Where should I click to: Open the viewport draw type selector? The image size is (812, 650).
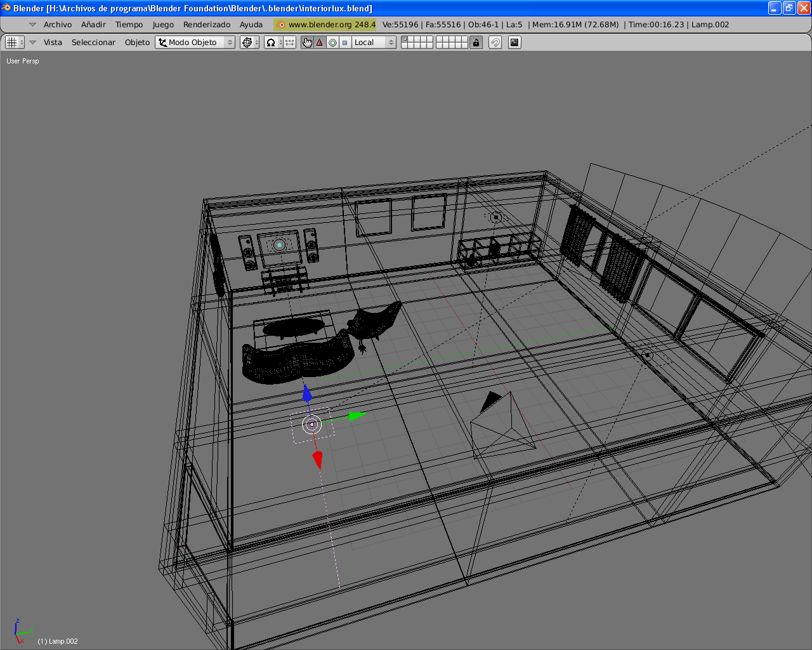click(x=249, y=43)
